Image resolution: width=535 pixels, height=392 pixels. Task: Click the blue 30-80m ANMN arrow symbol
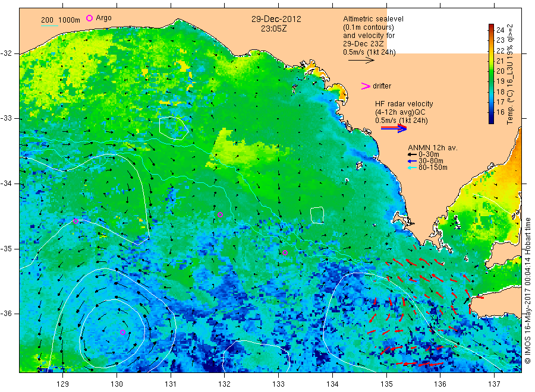pyautogui.click(x=412, y=161)
